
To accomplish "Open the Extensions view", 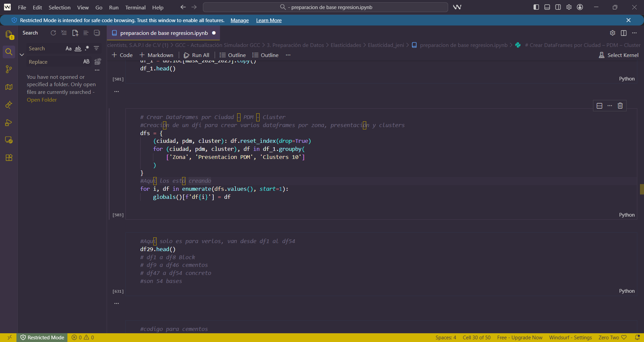I will pyautogui.click(x=9, y=158).
